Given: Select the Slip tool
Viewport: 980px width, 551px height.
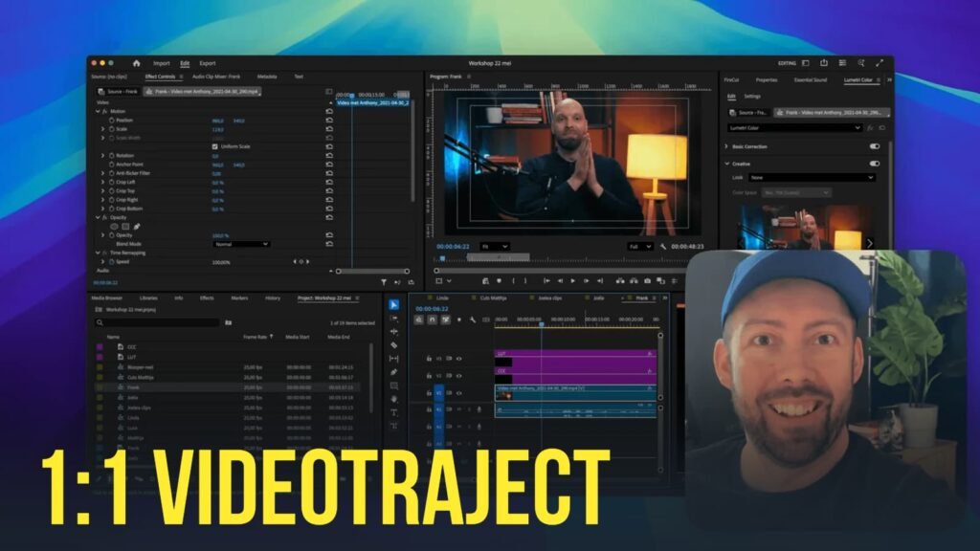Looking at the screenshot, I should 393,359.
